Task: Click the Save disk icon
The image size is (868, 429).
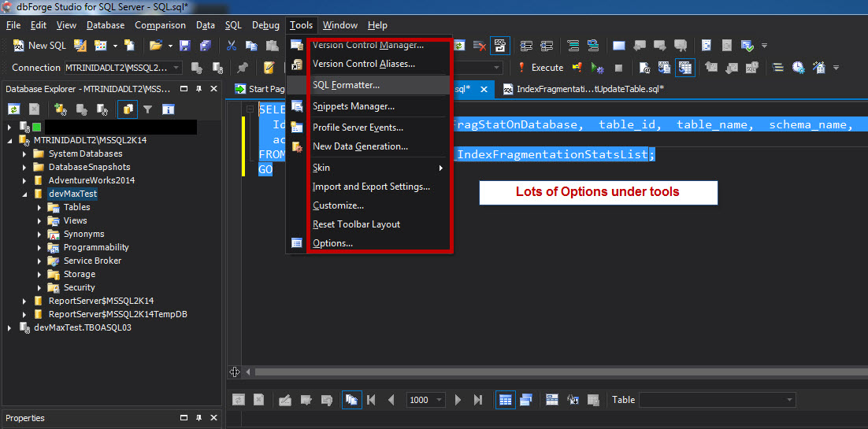Action: click(185, 46)
